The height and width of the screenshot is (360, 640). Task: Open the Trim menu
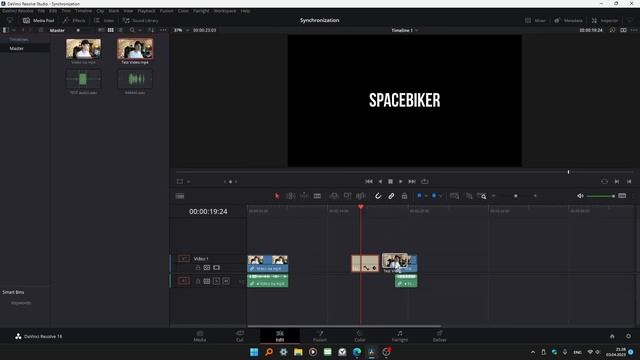(x=66, y=11)
